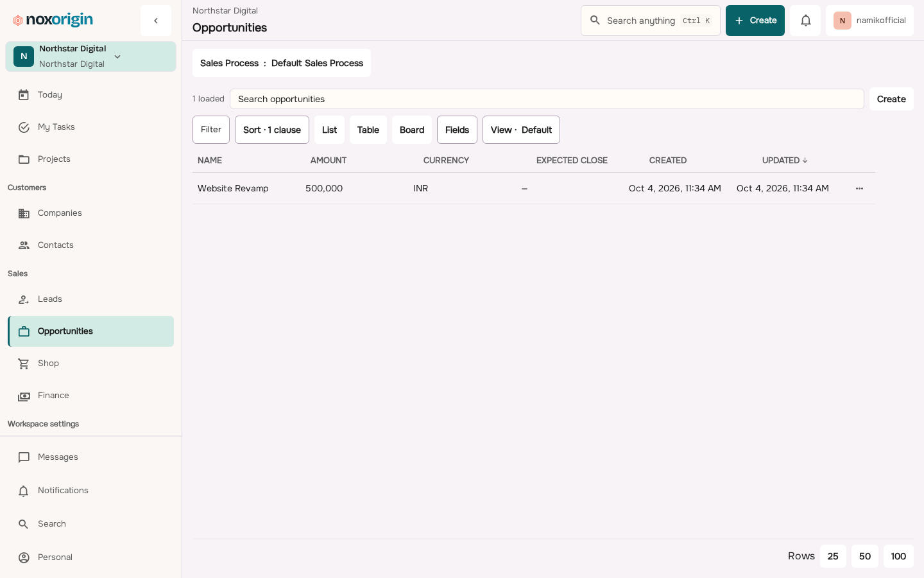Click the Leads person icon
The image size is (924, 578).
pyautogui.click(x=24, y=299)
